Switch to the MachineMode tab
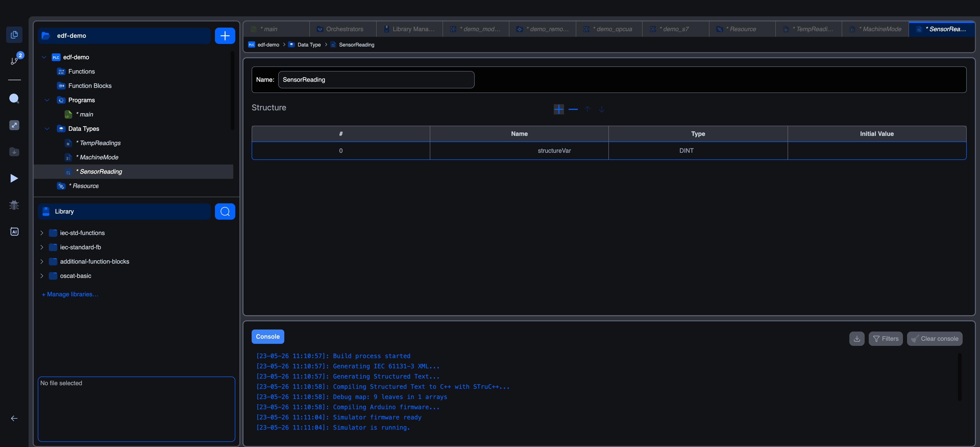980x447 pixels. point(875,29)
